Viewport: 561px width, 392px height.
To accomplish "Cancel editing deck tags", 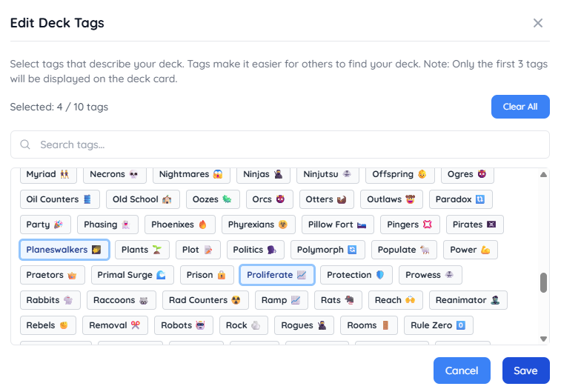I will click(462, 371).
